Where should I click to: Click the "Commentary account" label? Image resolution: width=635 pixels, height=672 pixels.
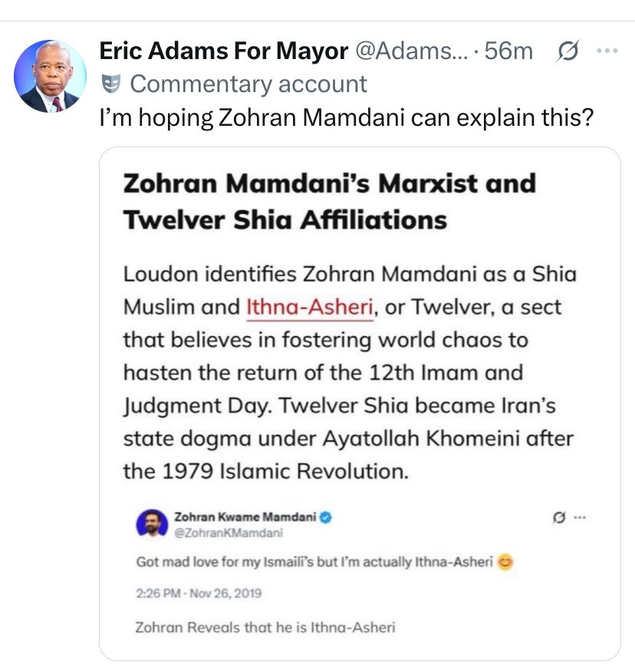(248, 84)
